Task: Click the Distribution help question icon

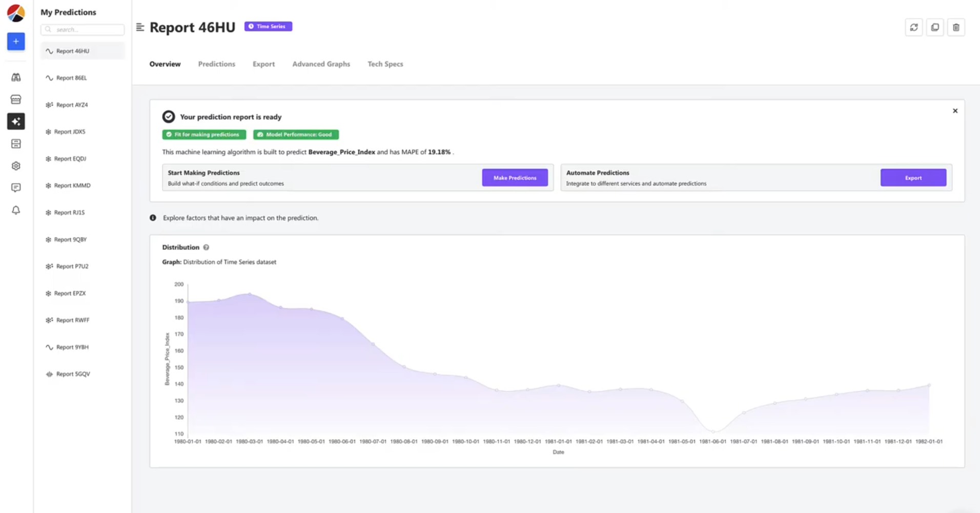Action: click(206, 248)
